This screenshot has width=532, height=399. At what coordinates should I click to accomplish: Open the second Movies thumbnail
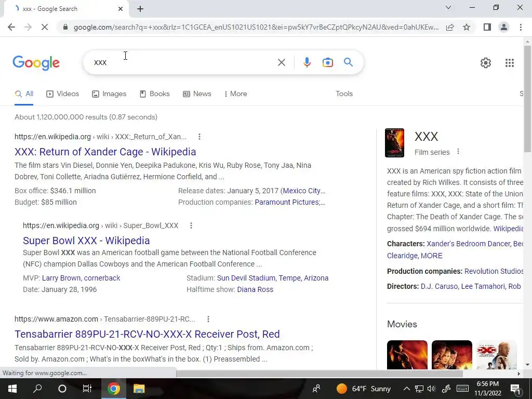coord(451,355)
